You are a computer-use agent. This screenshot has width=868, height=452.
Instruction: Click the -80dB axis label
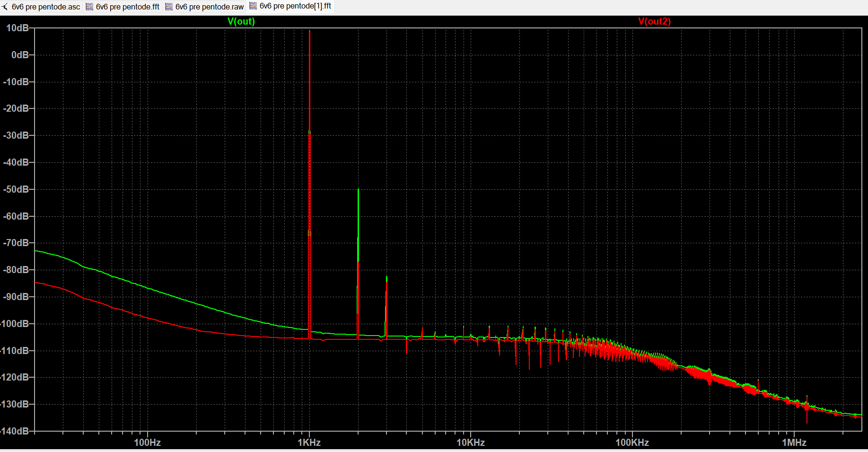point(16,270)
